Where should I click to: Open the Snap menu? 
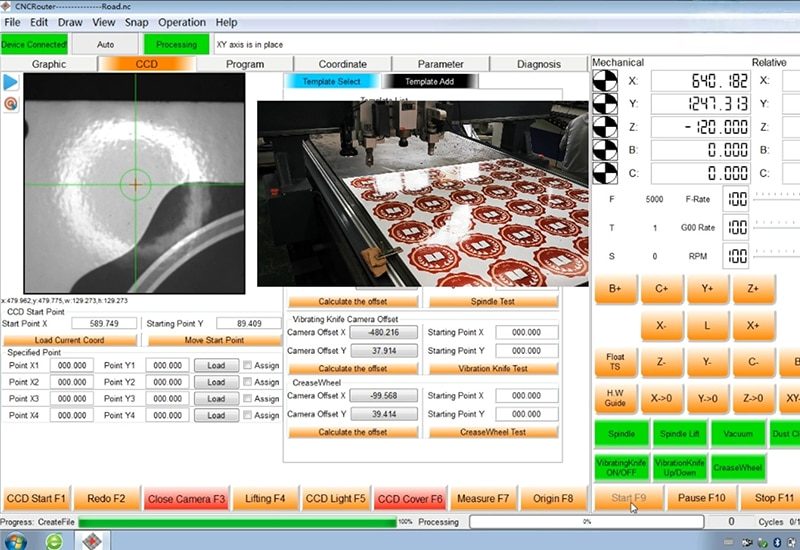pyautogui.click(x=136, y=22)
